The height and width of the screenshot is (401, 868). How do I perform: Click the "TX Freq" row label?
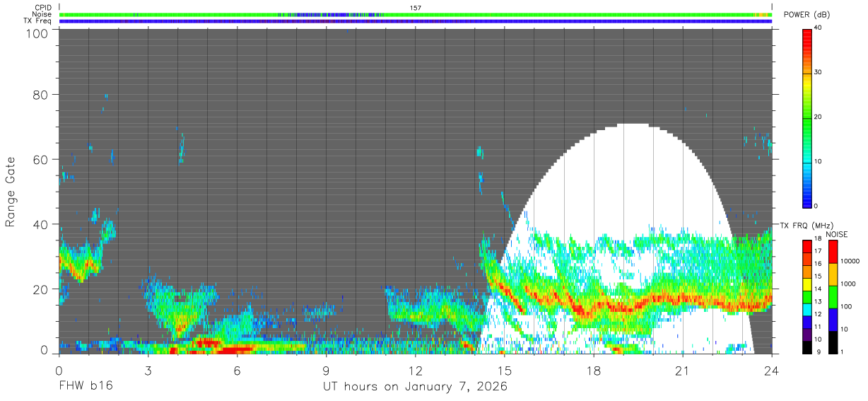(x=37, y=21)
